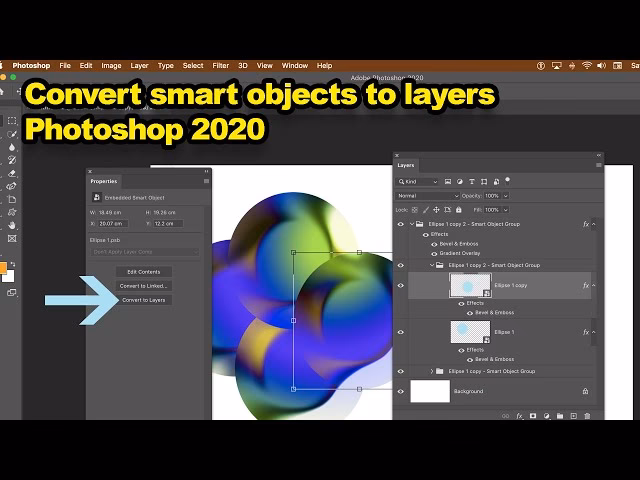Image resolution: width=640 pixels, height=480 pixels.
Task: Click the lock transparent pixels icon
Action: pyautogui.click(x=415, y=210)
